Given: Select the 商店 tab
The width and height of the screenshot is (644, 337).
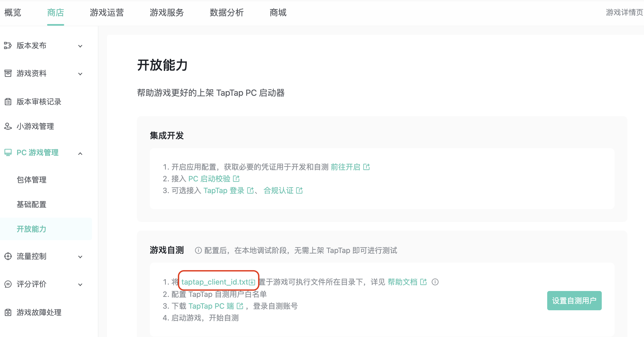Looking at the screenshot, I should tap(56, 12).
